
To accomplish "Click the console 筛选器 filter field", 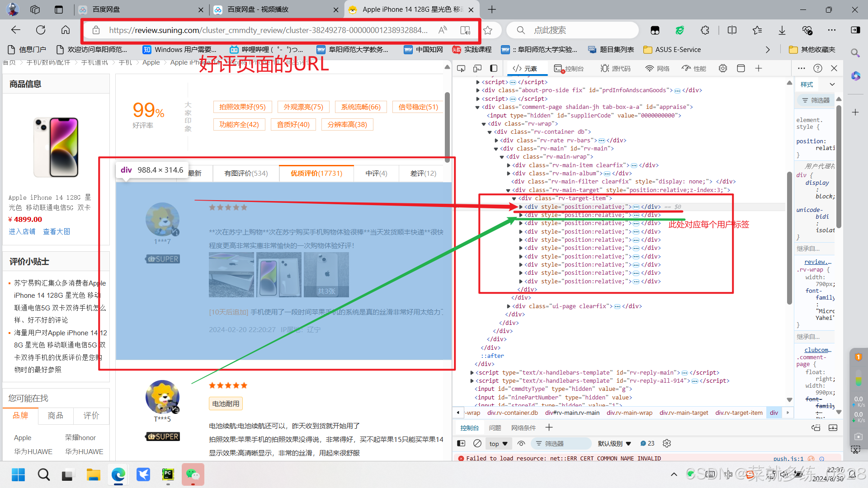I will 561,444.
